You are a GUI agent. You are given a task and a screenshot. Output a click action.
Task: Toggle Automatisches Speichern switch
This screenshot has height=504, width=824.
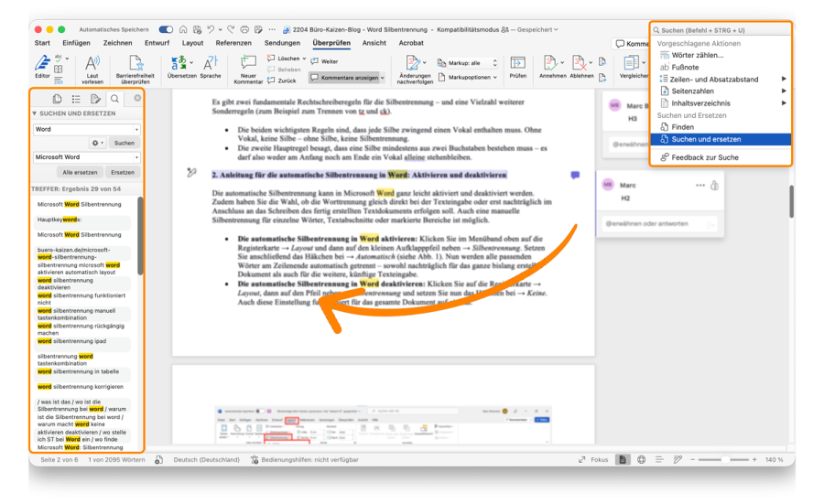[x=166, y=29]
